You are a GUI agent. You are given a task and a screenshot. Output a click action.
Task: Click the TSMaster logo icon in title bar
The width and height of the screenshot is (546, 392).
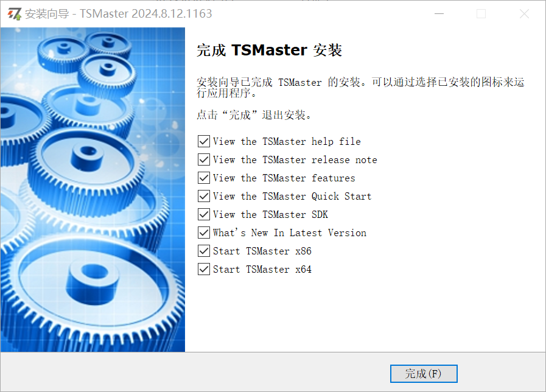pyautogui.click(x=15, y=14)
